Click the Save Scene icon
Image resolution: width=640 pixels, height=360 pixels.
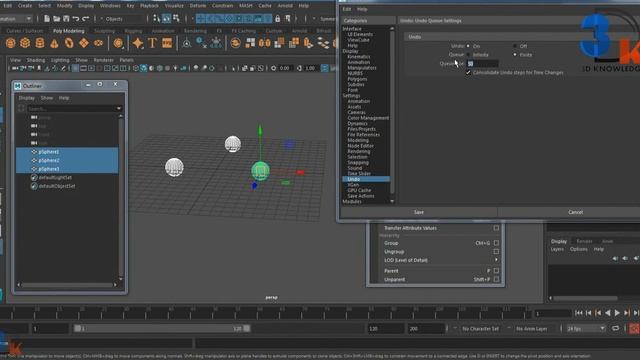tap(66, 19)
